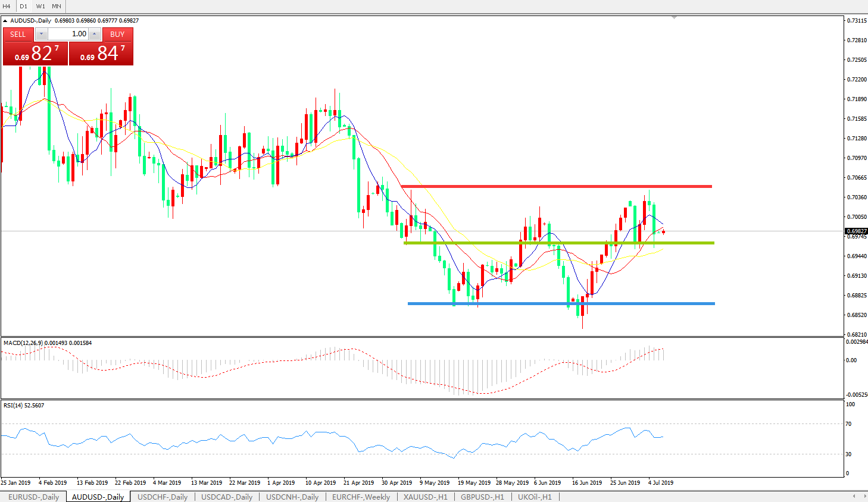This screenshot has height=502, width=868.
Task: Click the 1.00 lot volume input field
Action: (x=68, y=34)
